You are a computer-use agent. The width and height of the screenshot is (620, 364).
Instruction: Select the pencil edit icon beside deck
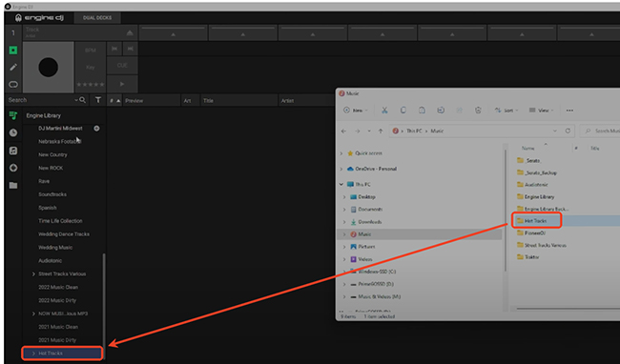13,67
